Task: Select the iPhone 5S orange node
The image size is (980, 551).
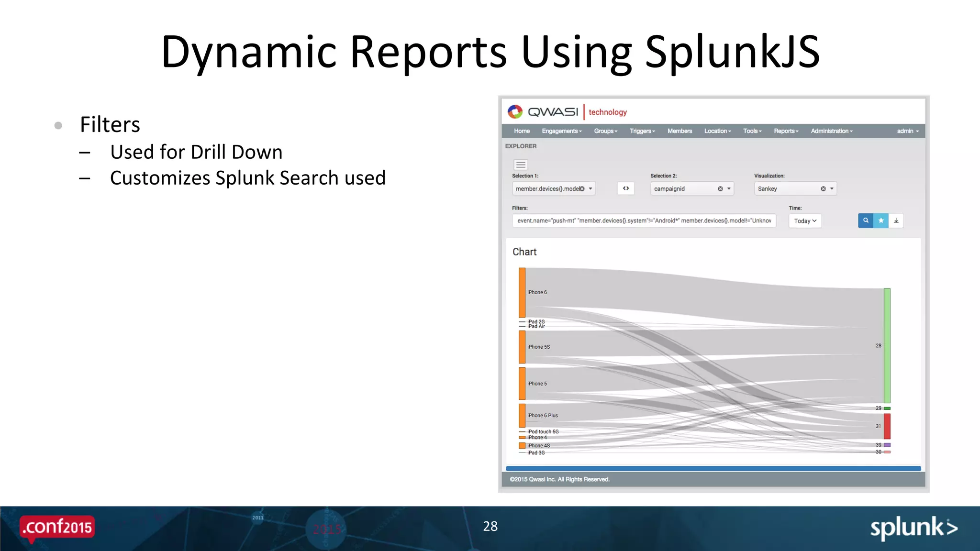Action: [522, 347]
